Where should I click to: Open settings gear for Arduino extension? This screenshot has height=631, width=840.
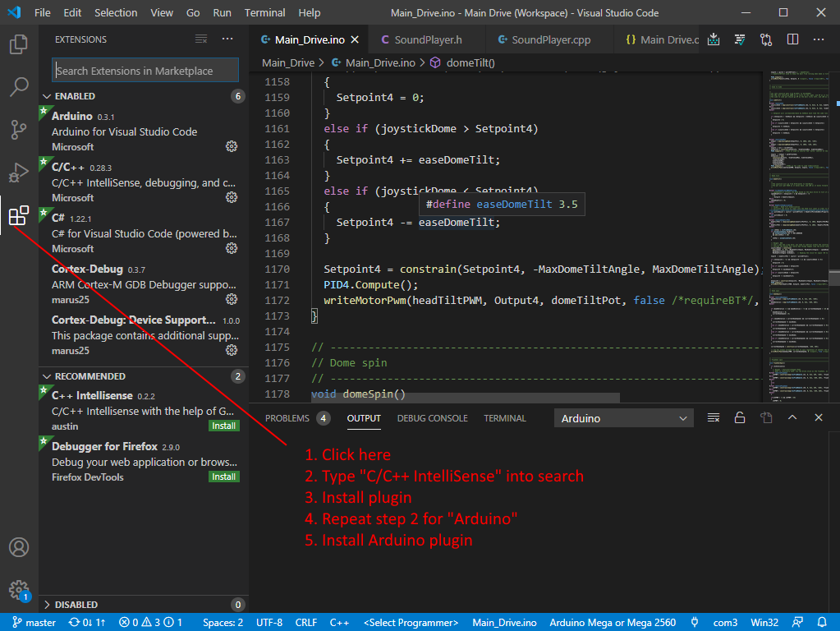(232, 146)
